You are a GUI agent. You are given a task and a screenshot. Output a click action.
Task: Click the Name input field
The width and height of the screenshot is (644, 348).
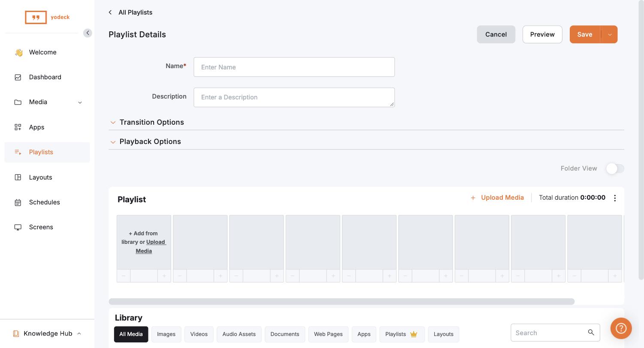tap(294, 67)
